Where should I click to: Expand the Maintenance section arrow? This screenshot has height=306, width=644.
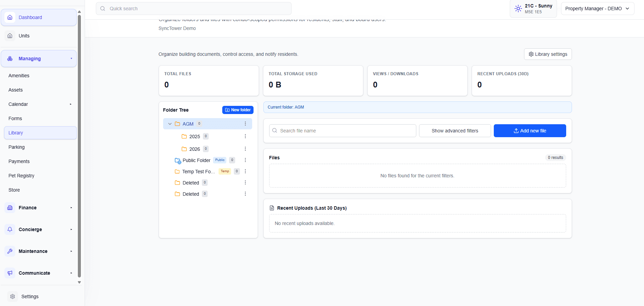point(71,251)
